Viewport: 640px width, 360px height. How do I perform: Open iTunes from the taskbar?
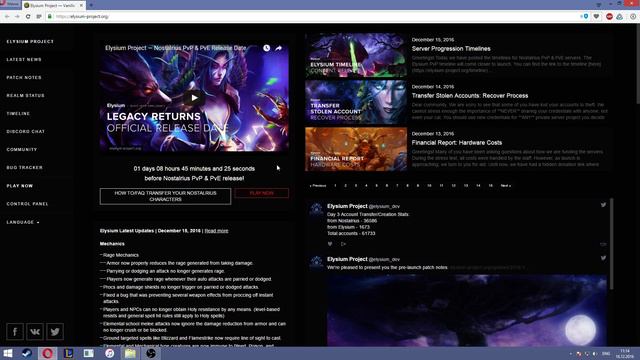(x=109, y=353)
